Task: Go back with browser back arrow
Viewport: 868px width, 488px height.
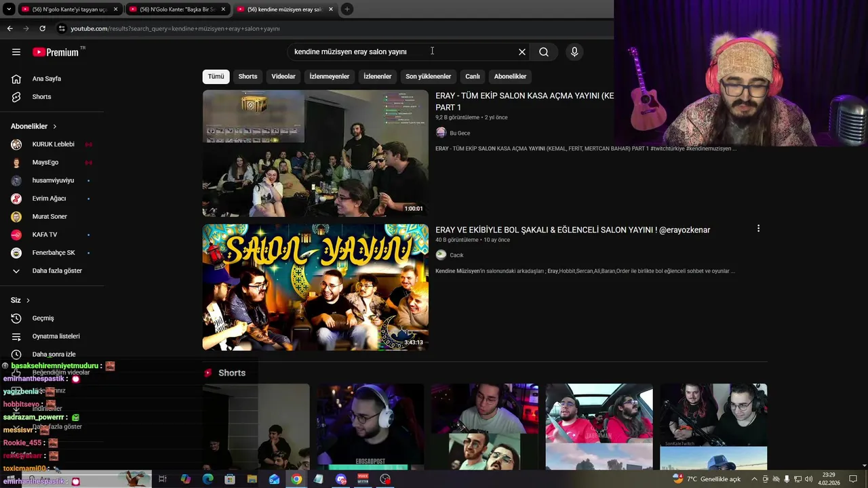Action: tap(9, 28)
